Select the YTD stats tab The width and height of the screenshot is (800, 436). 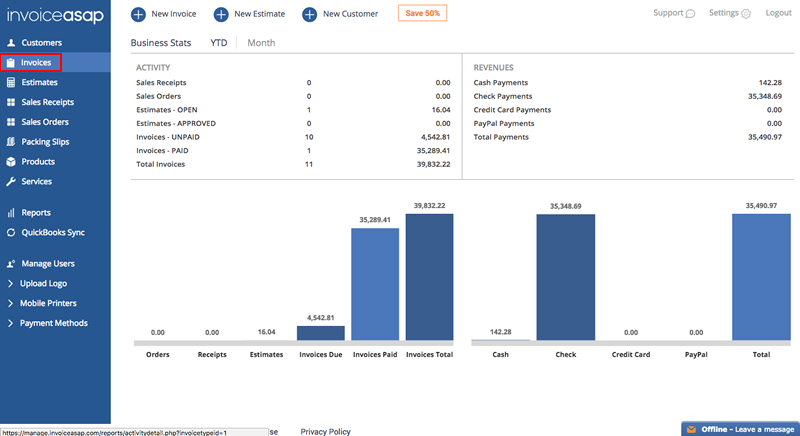(218, 43)
